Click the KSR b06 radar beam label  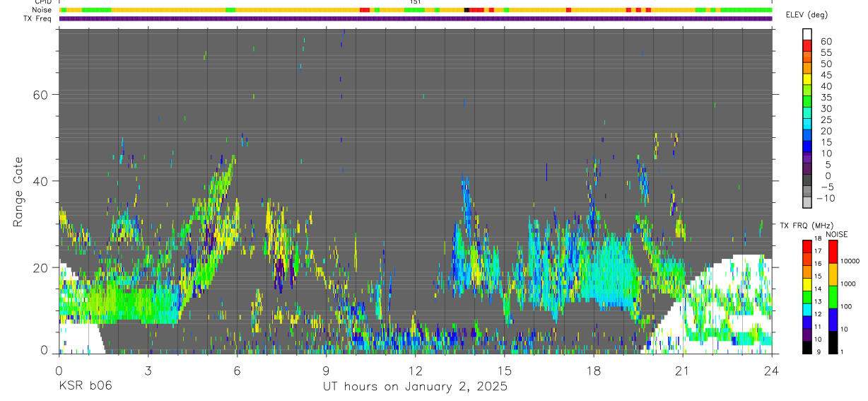[x=85, y=387]
